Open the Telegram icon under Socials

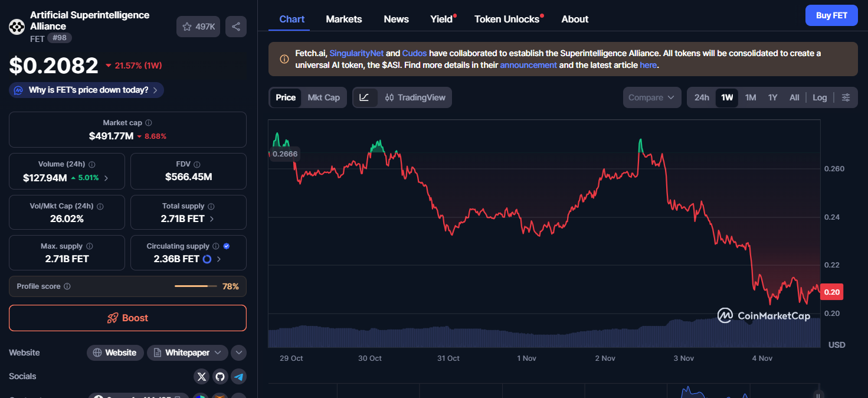[239, 376]
